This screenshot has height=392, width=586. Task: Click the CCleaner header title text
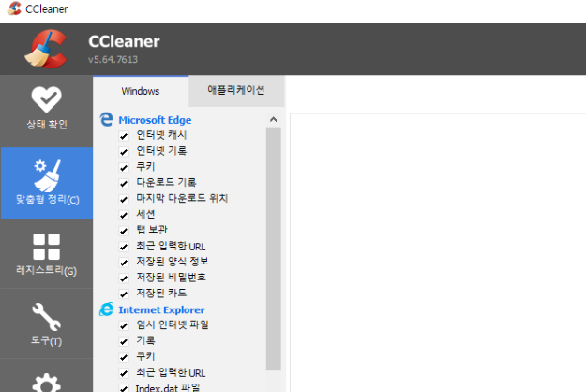pyautogui.click(x=124, y=41)
